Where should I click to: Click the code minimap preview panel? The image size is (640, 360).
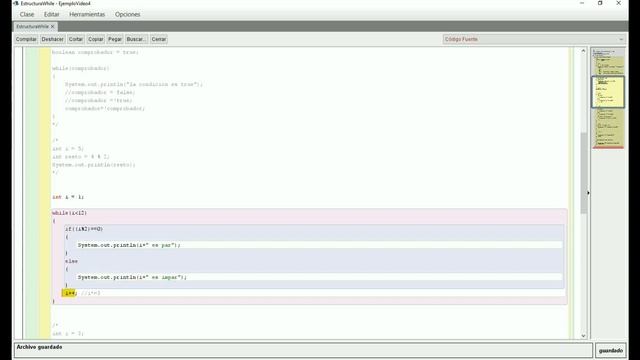[608, 98]
